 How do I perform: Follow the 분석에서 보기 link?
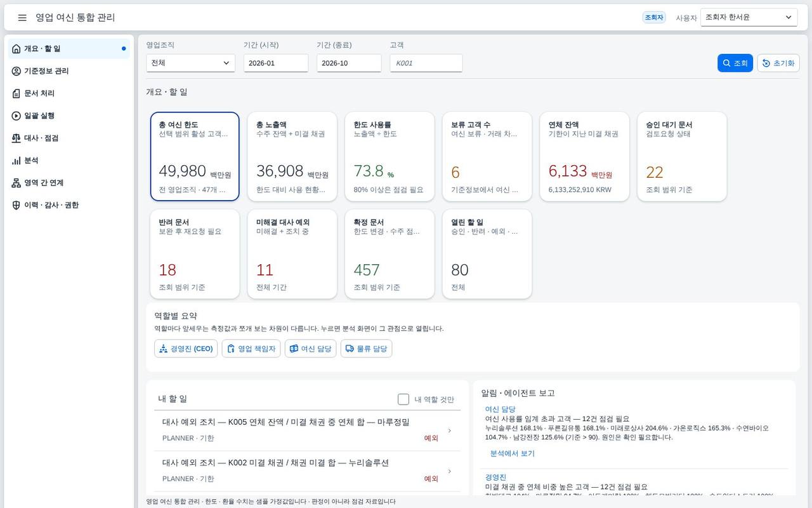513,453
